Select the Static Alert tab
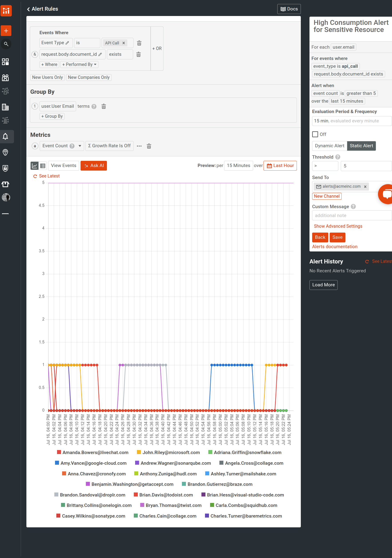The image size is (392, 558). 361,146
